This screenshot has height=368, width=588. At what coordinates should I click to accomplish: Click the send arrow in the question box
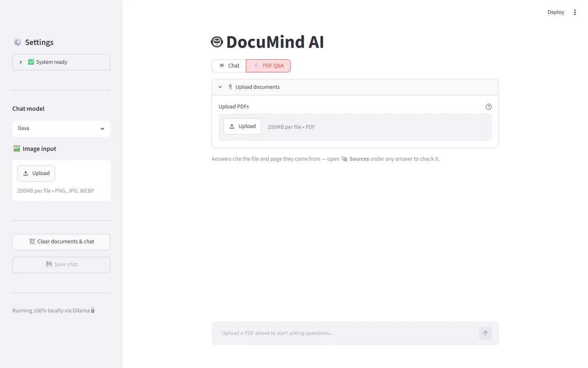pyautogui.click(x=485, y=333)
